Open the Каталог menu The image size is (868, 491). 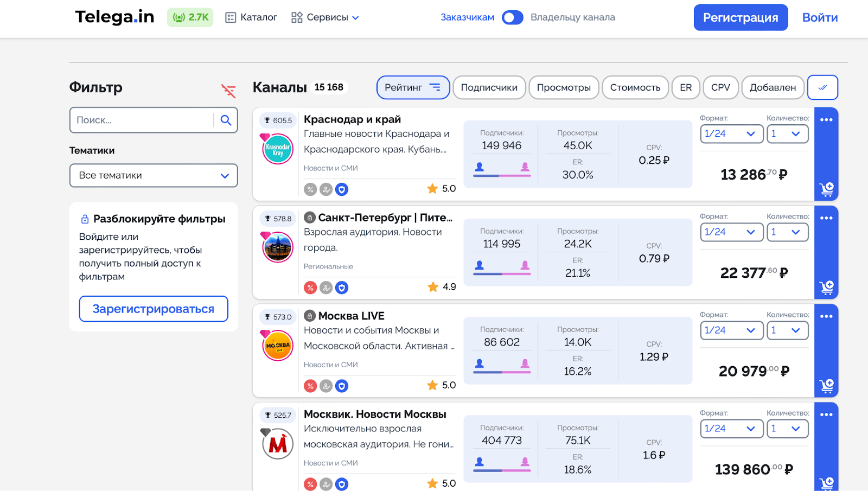[251, 17]
